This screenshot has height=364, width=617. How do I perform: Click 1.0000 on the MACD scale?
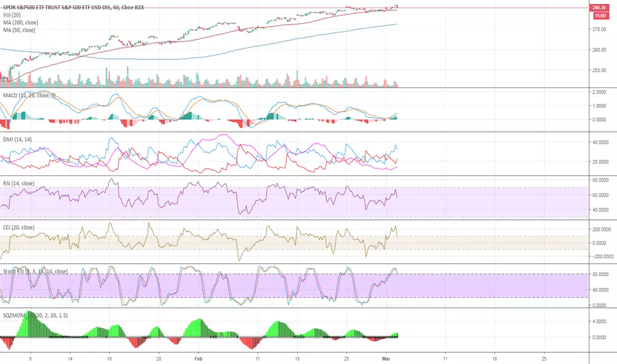599,106
